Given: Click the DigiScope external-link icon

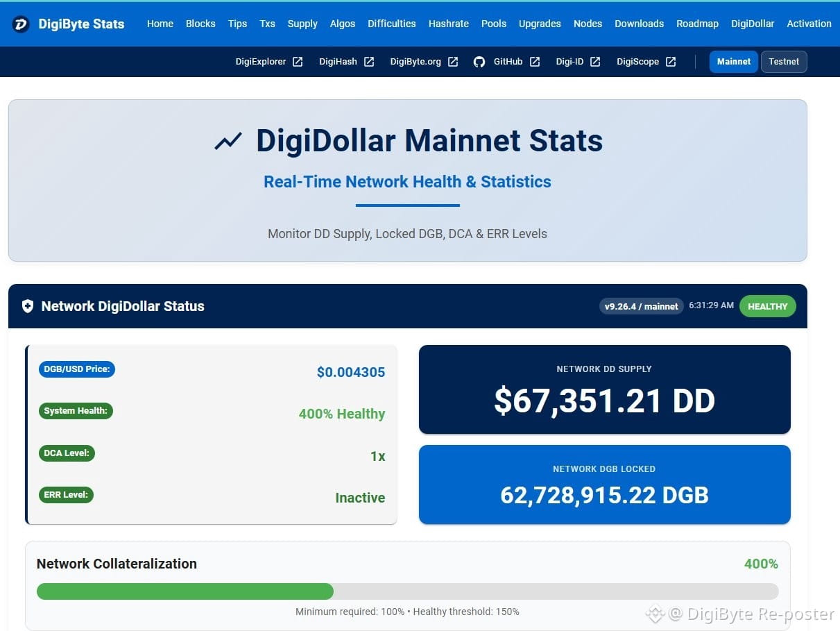Looking at the screenshot, I should [x=671, y=62].
